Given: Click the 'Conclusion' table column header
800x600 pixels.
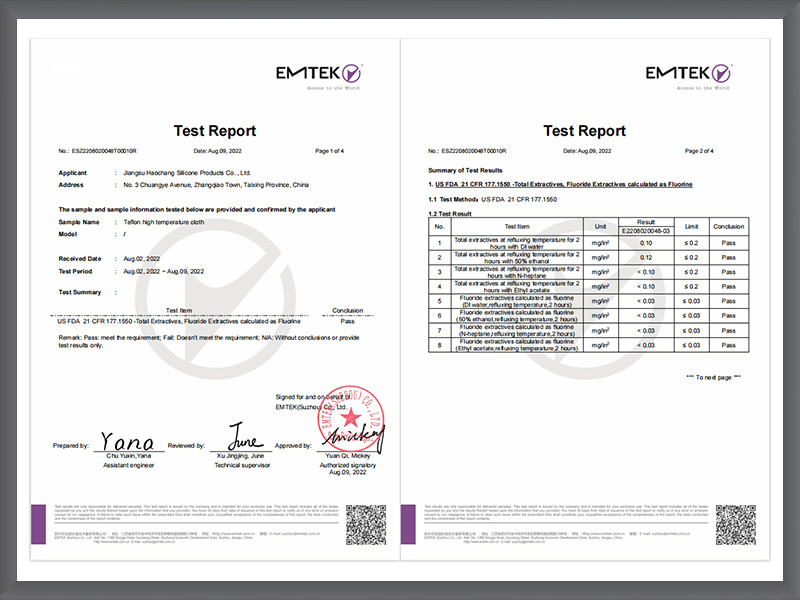Looking at the screenshot, I should coord(729,227).
